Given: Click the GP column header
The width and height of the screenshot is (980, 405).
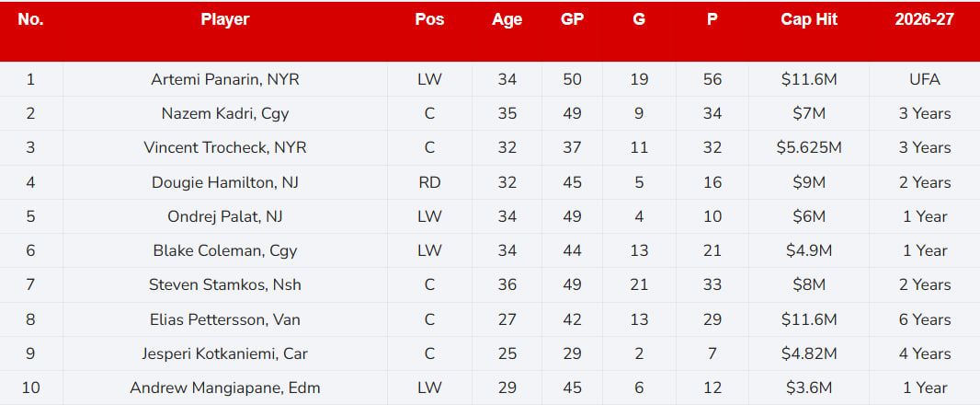Looking at the screenshot, I should tap(572, 19).
